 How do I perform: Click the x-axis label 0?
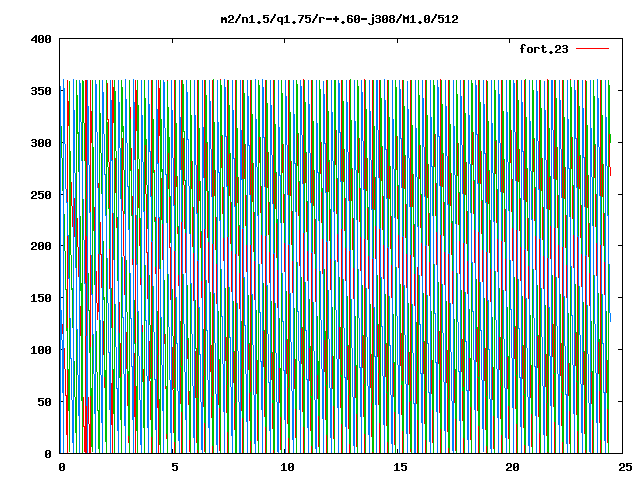click(62, 467)
